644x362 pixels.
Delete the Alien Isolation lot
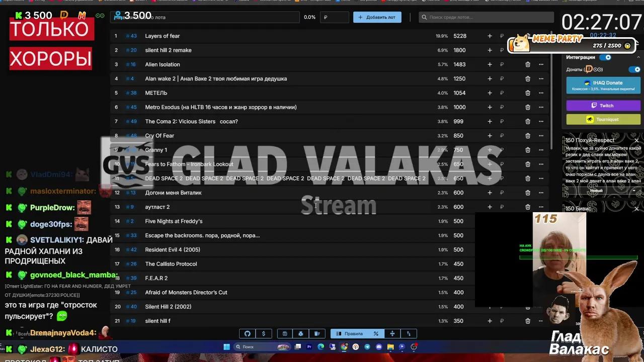pyautogui.click(x=528, y=64)
